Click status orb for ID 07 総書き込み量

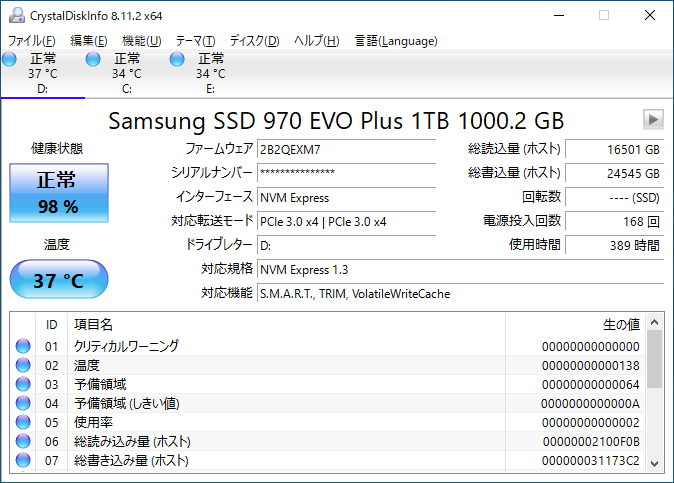pos(23,460)
